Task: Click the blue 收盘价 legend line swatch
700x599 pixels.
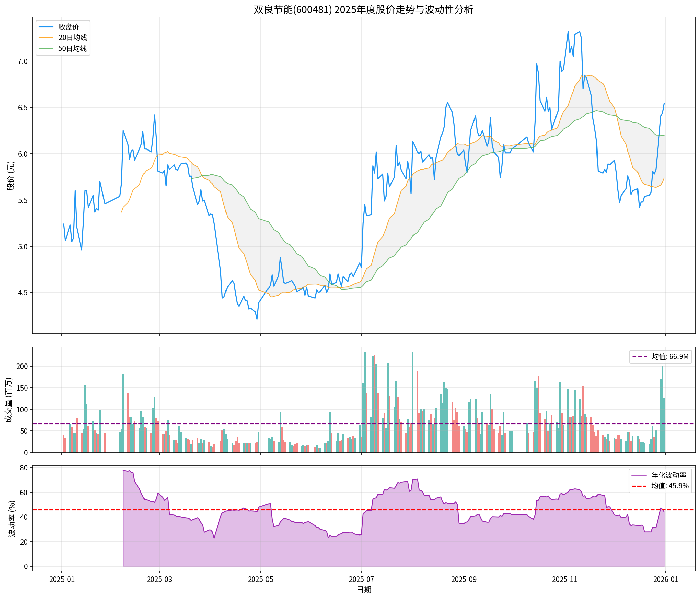Action: tap(46, 27)
